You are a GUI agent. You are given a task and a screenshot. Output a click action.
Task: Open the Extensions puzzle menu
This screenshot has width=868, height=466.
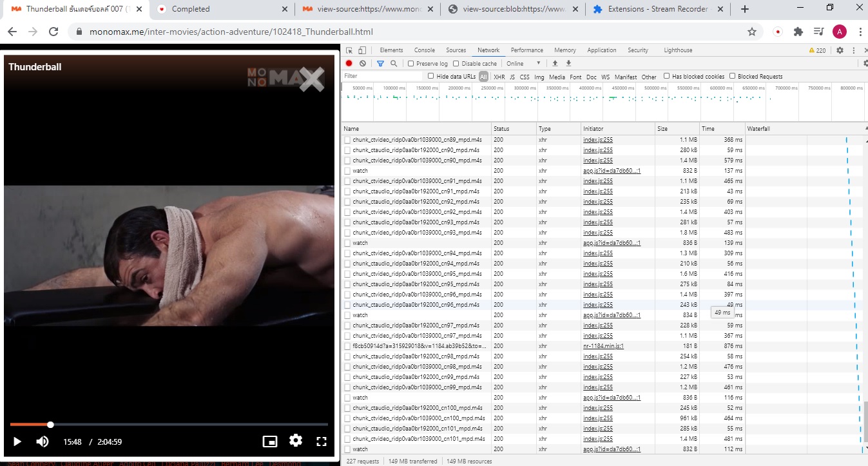pos(798,32)
